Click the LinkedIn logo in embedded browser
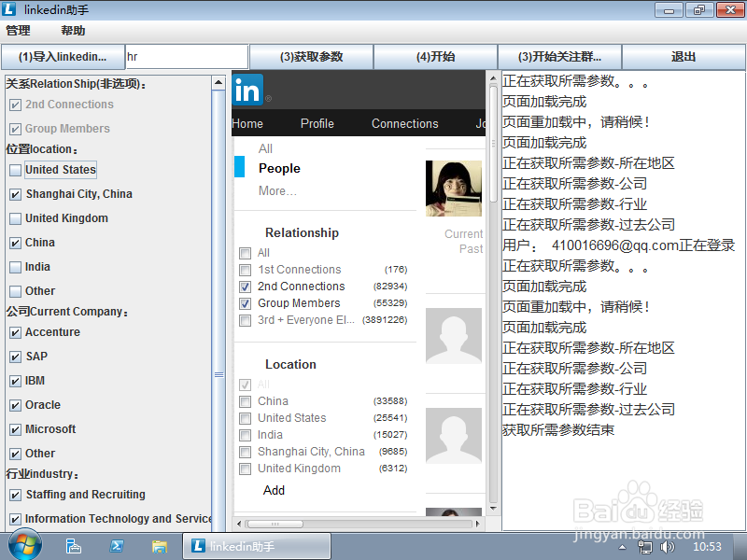 click(x=247, y=90)
